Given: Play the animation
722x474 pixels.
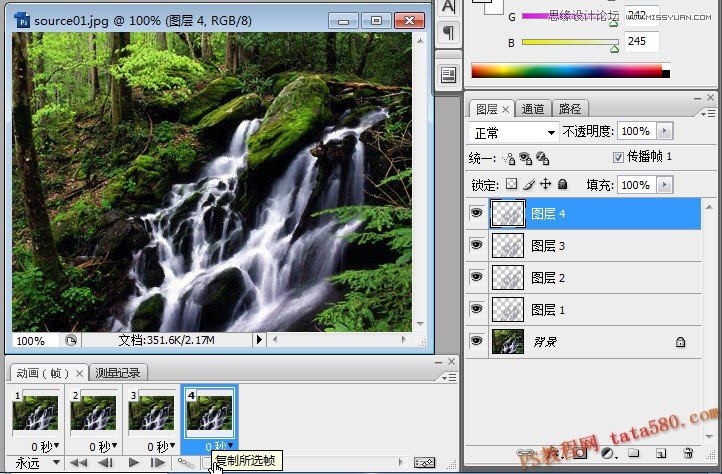Looking at the screenshot, I should pyautogui.click(x=134, y=462).
